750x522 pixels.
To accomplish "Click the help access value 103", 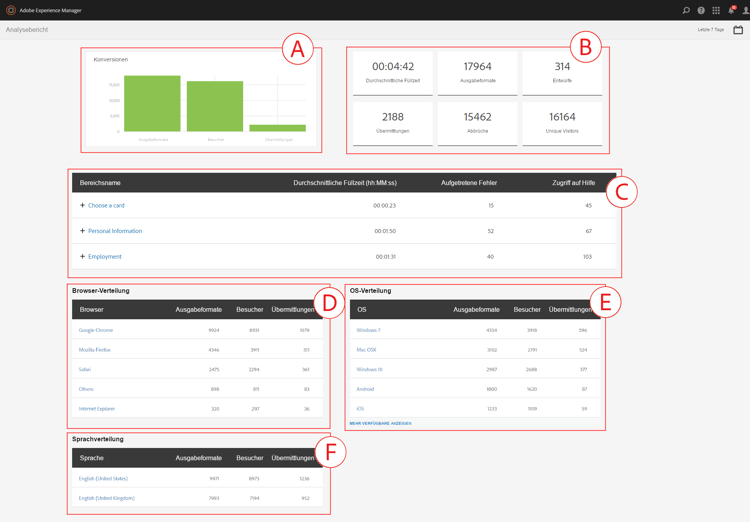I will coord(587,256).
